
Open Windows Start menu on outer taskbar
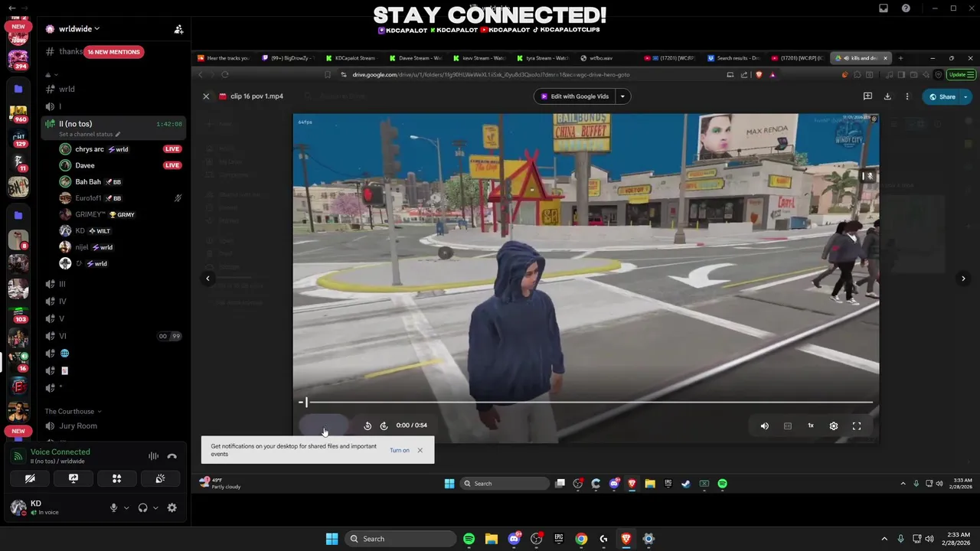click(x=332, y=539)
